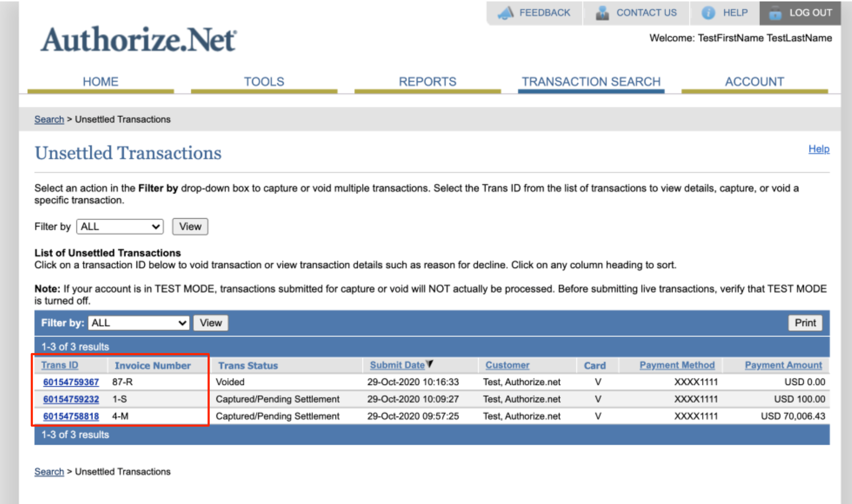Screen dimensions: 852x504
Task: Click the Unsettled Transactions page heading
Action: point(128,153)
